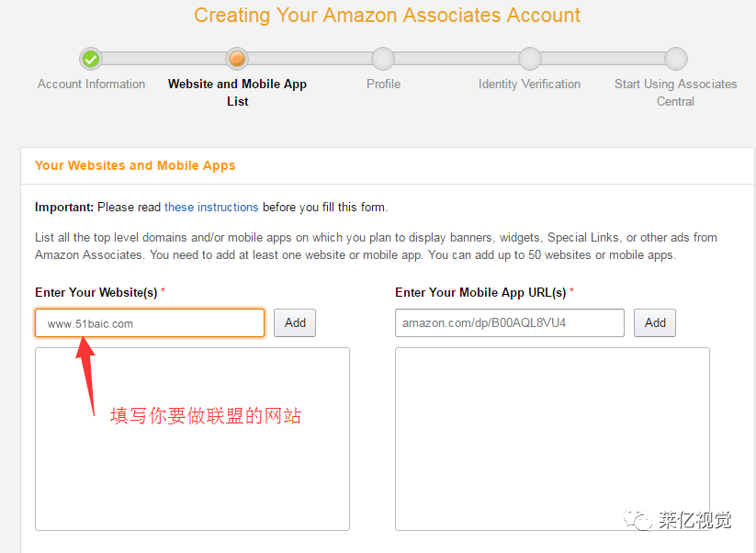Click the Identity Verification step circle

point(529,59)
